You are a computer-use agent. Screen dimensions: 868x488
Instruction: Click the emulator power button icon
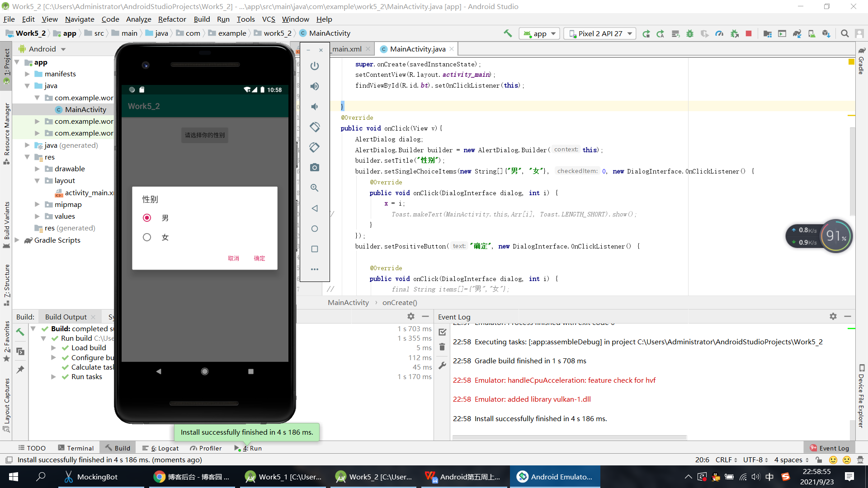[x=315, y=66]
